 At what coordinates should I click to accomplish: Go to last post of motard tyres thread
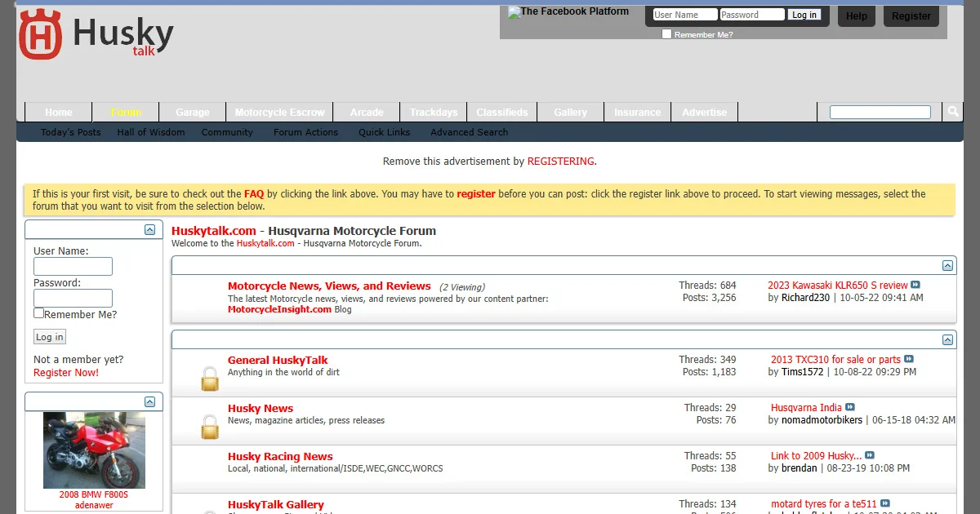(885, 503)
